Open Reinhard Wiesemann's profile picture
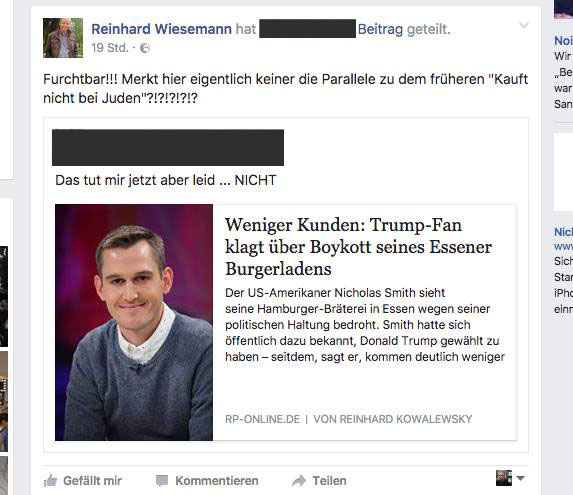 coord(63,38)
